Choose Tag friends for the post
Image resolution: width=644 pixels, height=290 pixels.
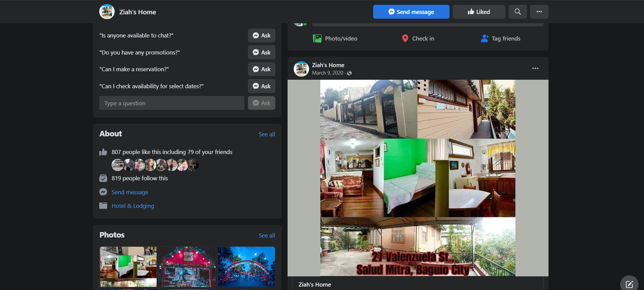pyautogui.click(x=501, y=39)
